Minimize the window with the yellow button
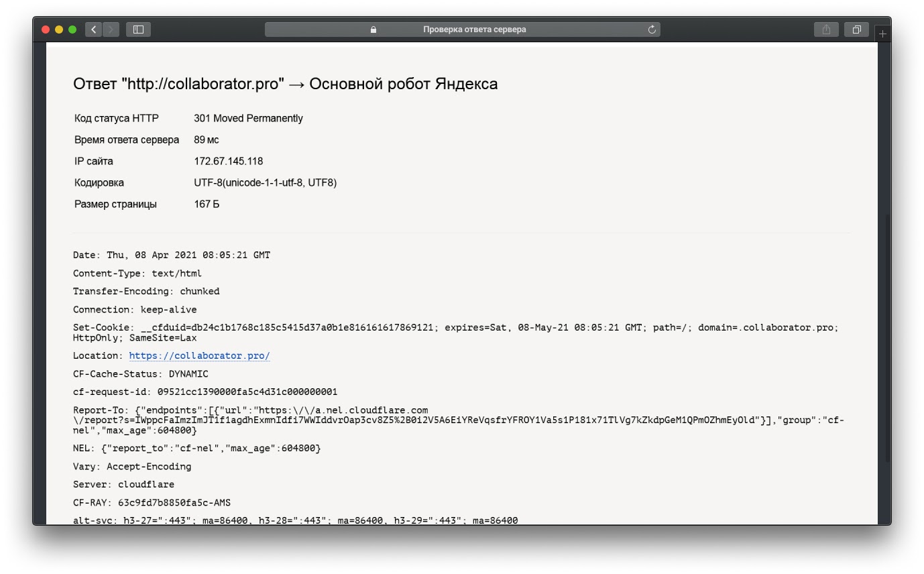The height and width of the screenshot is (574, 924). (59, 30)
